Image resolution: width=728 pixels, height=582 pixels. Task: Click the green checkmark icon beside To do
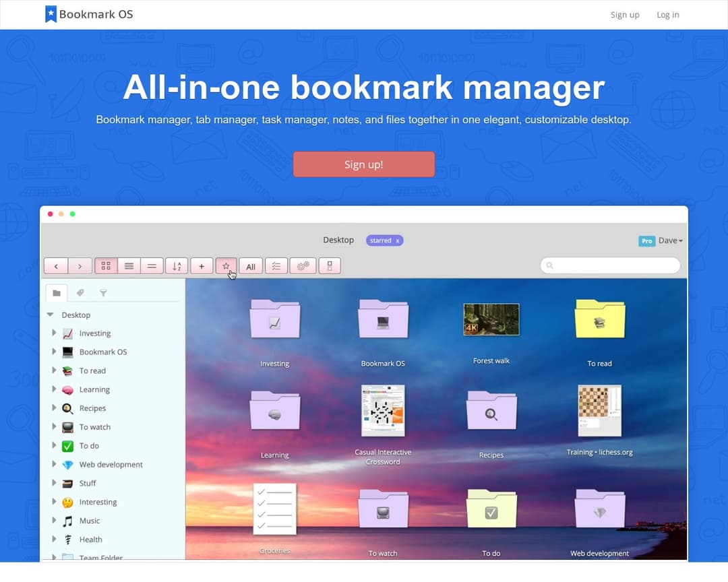[x=68, y=446]
